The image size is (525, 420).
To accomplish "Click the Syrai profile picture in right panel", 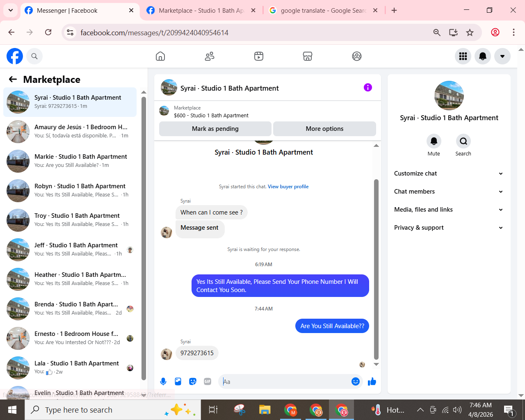I will pos(449,96).
